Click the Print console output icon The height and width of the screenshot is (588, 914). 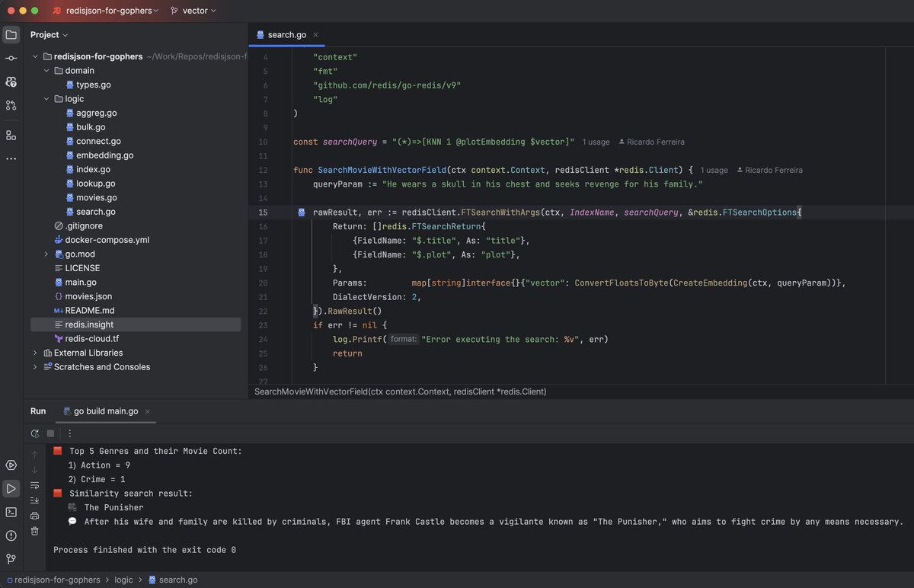tap(35, 516)
